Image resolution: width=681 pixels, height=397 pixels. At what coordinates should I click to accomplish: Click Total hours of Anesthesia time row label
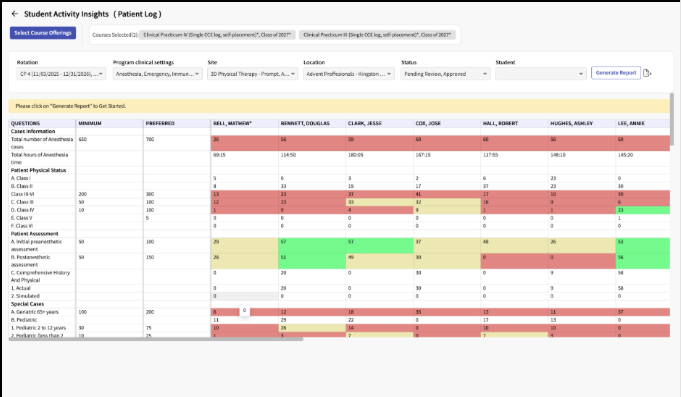40,159
